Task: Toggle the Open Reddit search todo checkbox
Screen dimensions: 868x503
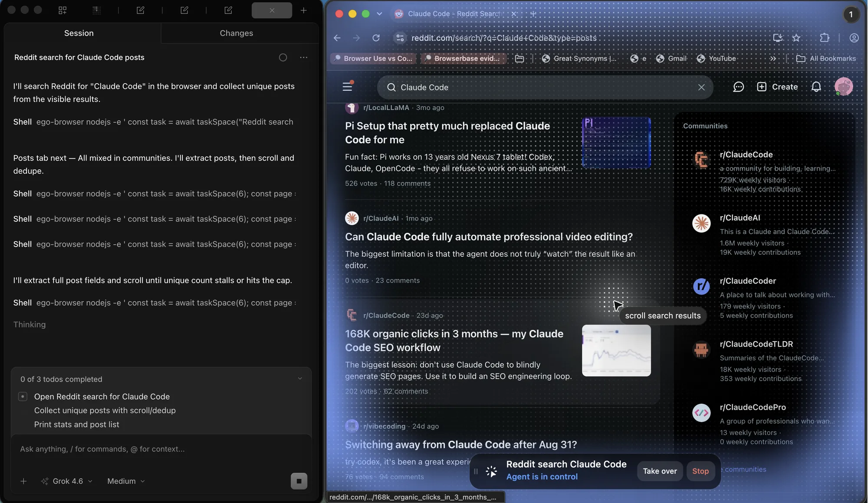Action: tap(23, 396)
